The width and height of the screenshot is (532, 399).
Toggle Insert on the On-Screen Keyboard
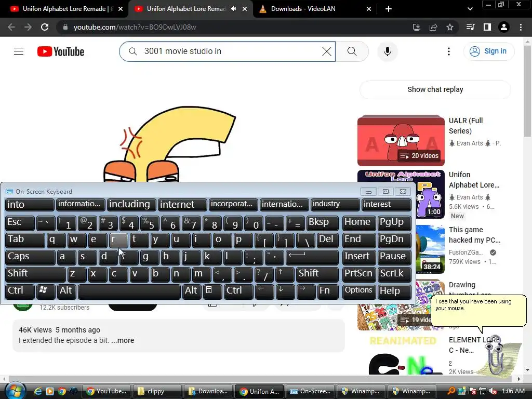[358, 257]
